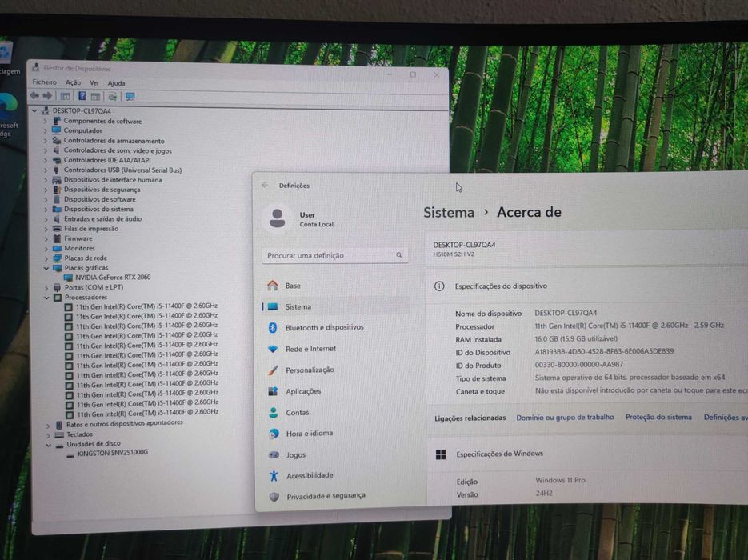The height and width of the screenshot is (560, 748).
Task: Open Proteção do sistema link
Action: (658, 417)
